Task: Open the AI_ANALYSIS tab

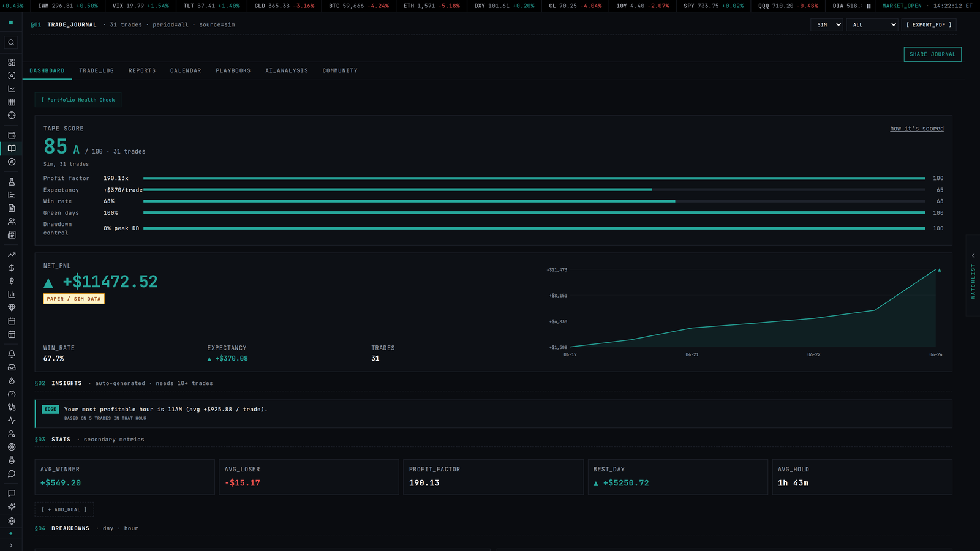Action: (287, 71)
